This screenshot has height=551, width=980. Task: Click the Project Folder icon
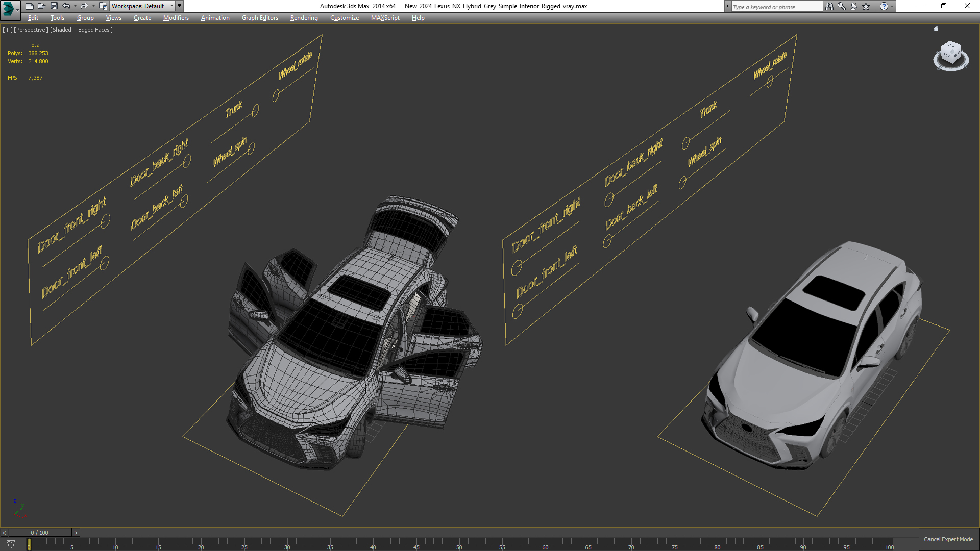(103, 6)
